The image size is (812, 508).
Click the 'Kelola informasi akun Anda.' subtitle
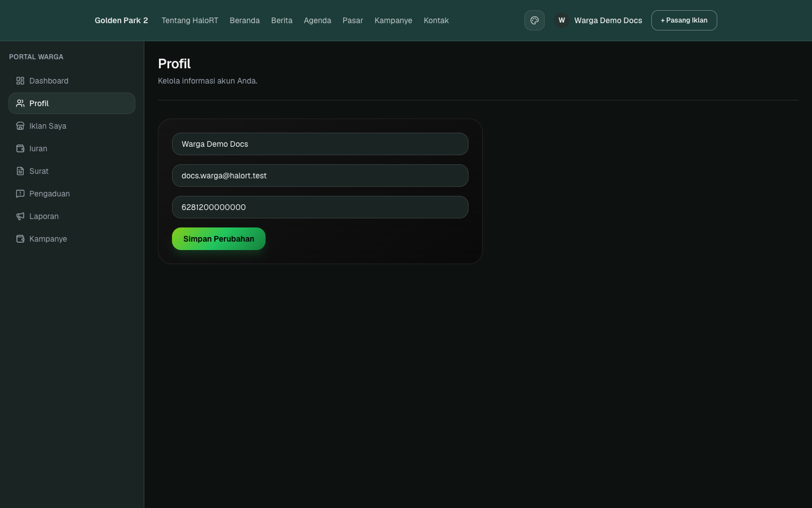(208, 81)
